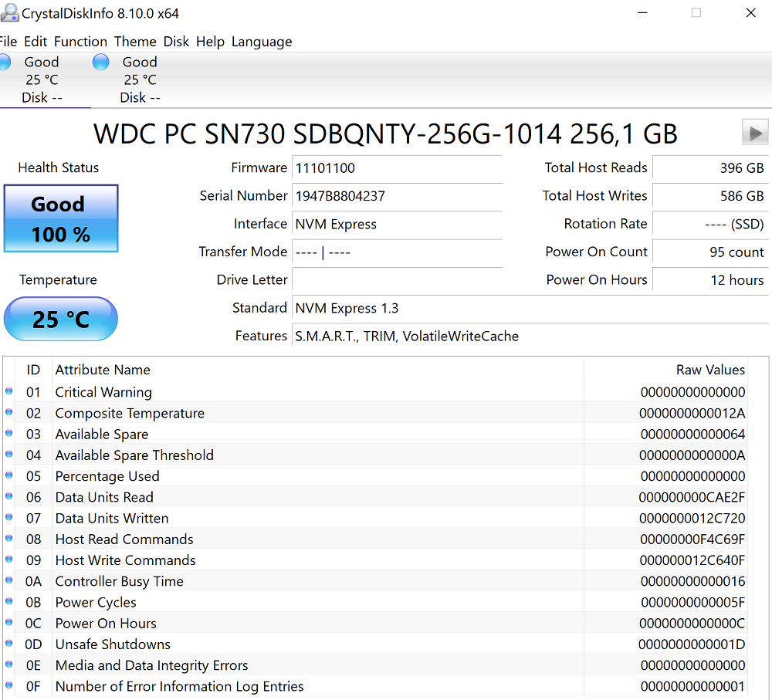Open the Disk menu
This screenshot has width=772, height=700.
point(176,42)
